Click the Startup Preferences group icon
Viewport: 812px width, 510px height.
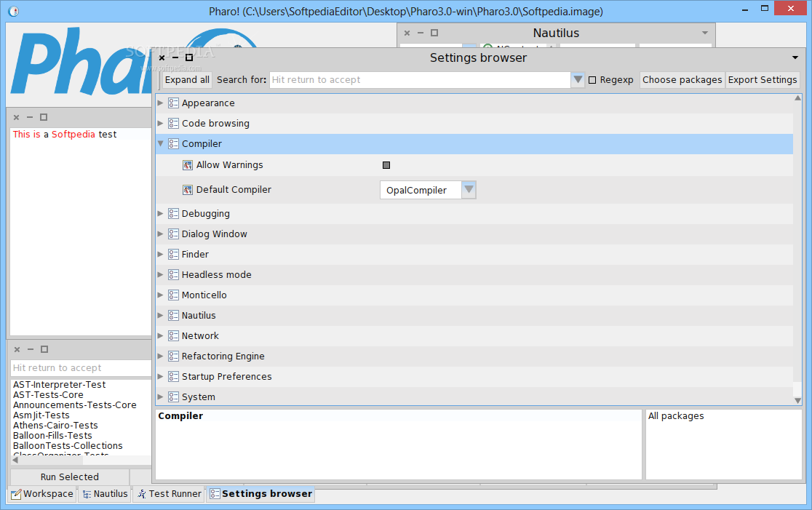(x=173, y=376)
